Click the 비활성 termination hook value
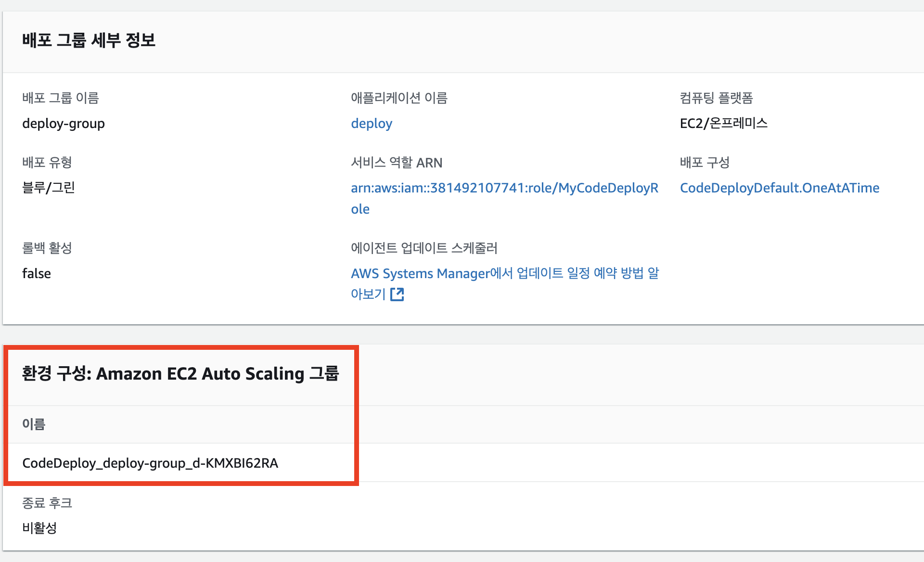 39,528
